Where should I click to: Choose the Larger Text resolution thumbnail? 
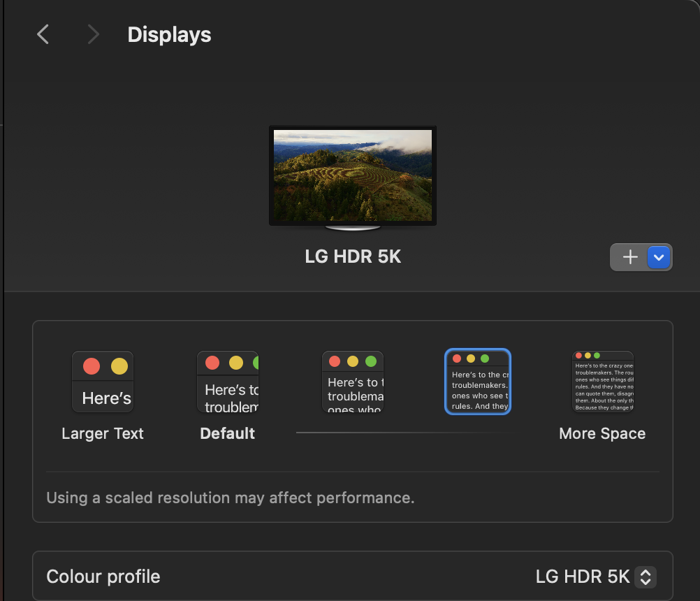coord(103,382)
